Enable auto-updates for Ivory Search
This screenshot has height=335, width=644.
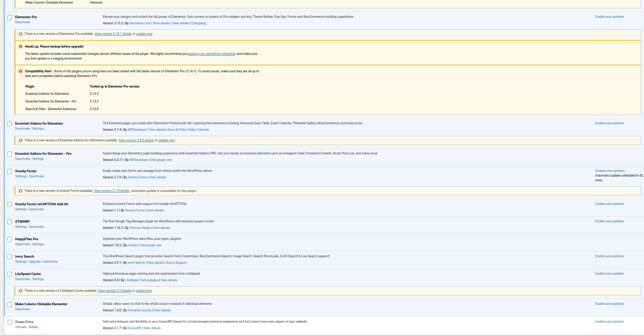[609, 256]
